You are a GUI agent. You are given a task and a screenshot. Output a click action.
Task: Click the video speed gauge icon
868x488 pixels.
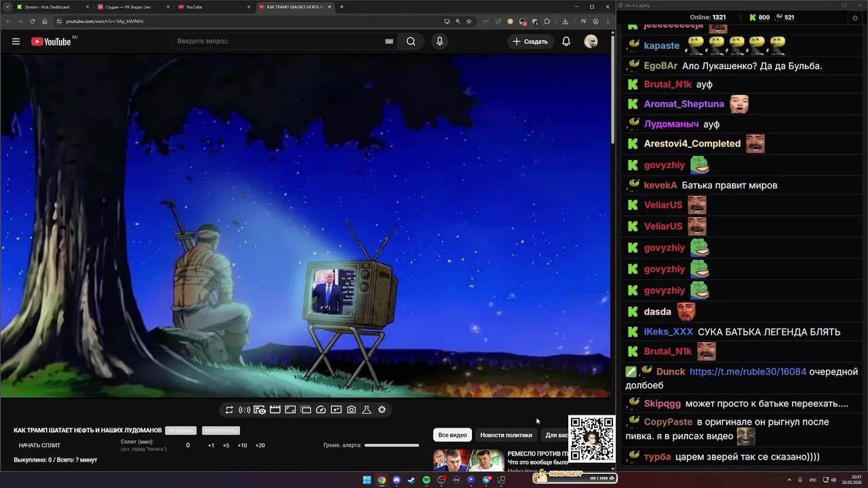coord(321,410)
